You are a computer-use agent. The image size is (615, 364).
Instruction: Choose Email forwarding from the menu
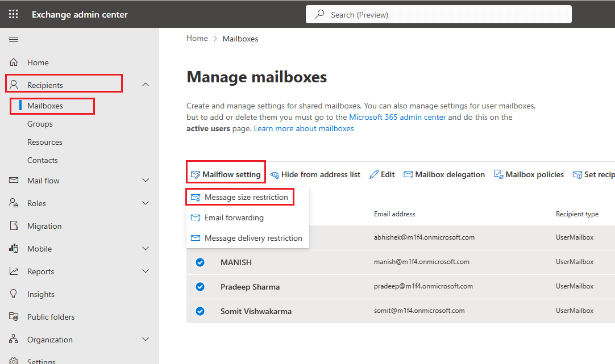point(235,217)
